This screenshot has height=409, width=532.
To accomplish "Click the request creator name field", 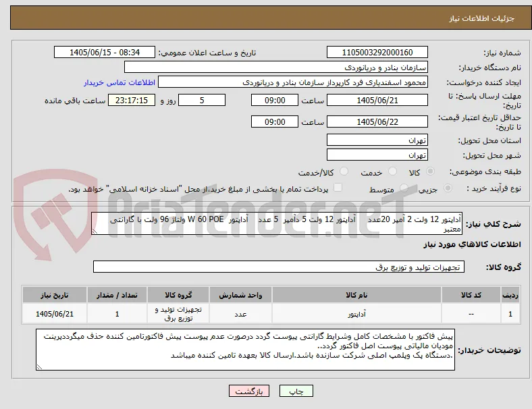I will (293, 82).
